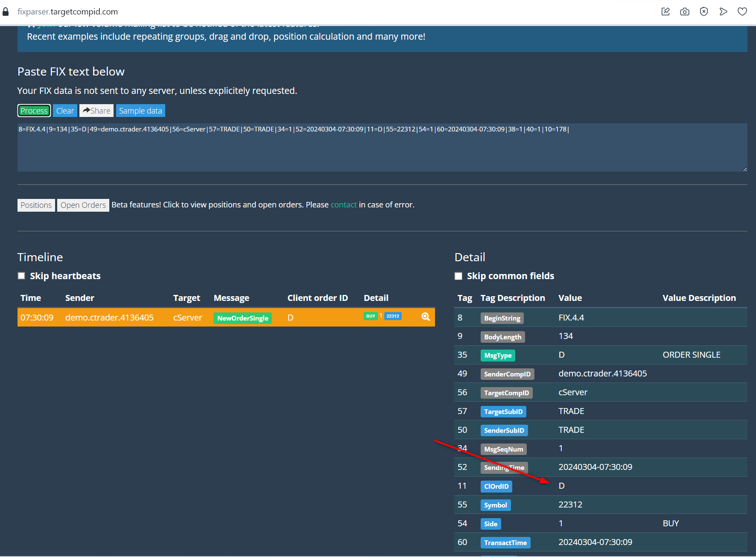756x557 pixels.
Task: Click the heart bookmark icon
Action: click(742, 12)
